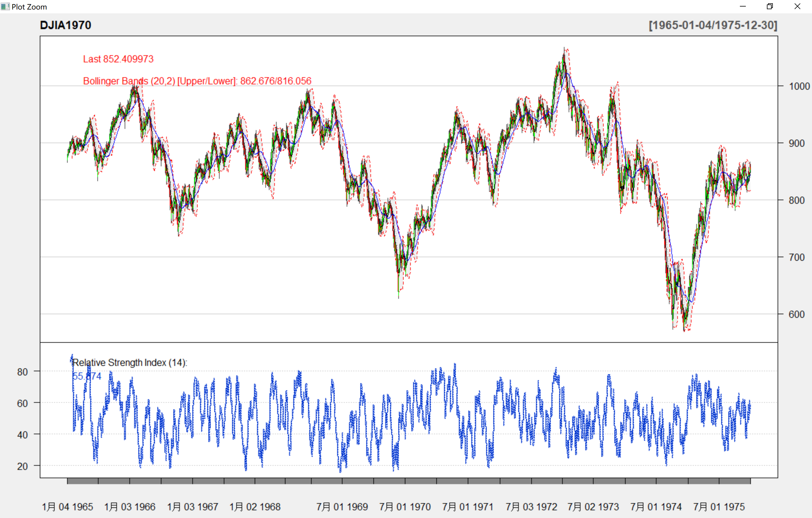Click the 800 price axis label
Image resolution: width=812 pixels, height=518 pixels.
click(797, 200)
